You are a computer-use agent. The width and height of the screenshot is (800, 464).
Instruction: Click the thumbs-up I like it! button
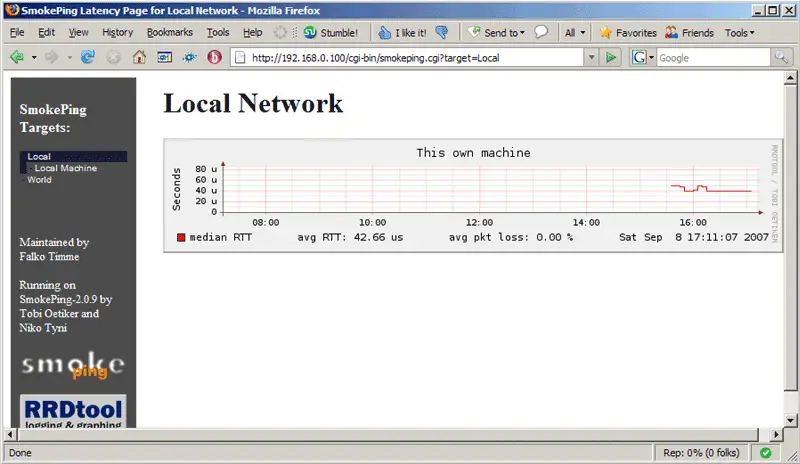[402, 33]
